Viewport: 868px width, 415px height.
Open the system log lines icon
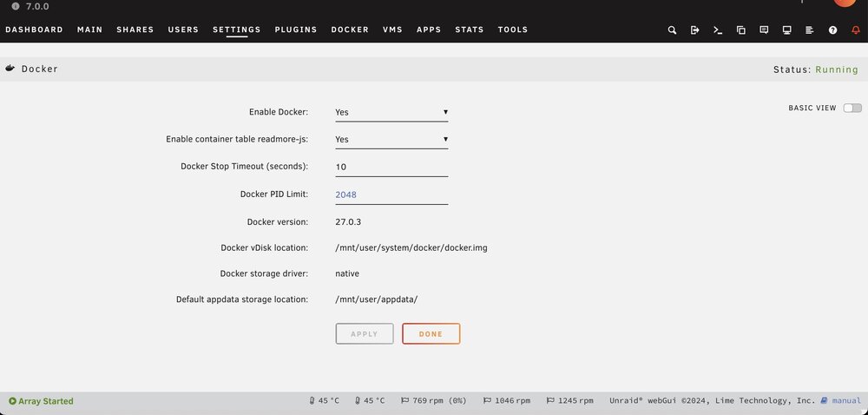[809, 30]
